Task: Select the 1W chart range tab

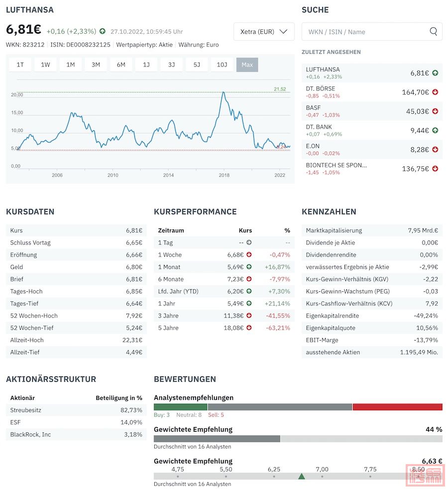Action: [x=45, y=65]
